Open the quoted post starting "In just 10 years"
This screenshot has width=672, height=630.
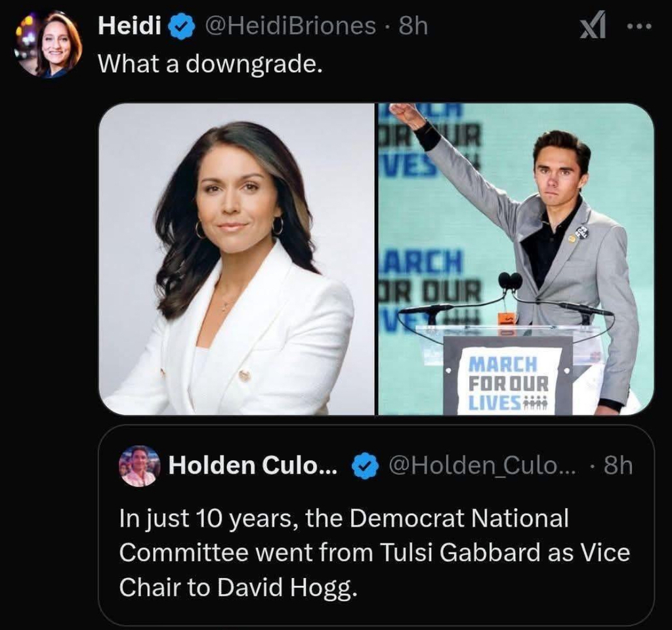(x=374, y=553)
